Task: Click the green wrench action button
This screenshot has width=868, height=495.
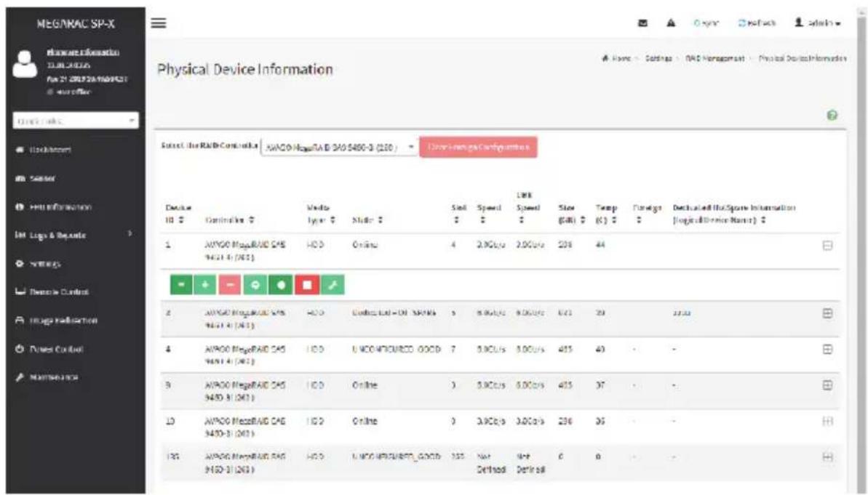Action: [x=333, y=285]
